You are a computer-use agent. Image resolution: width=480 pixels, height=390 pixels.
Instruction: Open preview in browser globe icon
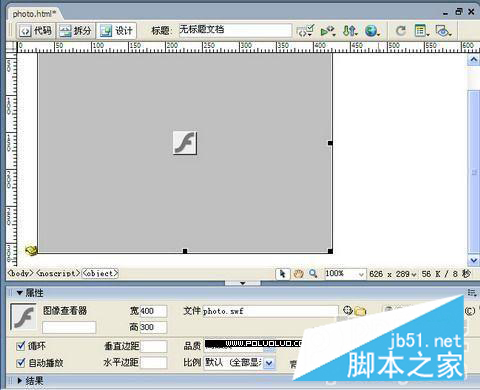(x=372, y=31)
